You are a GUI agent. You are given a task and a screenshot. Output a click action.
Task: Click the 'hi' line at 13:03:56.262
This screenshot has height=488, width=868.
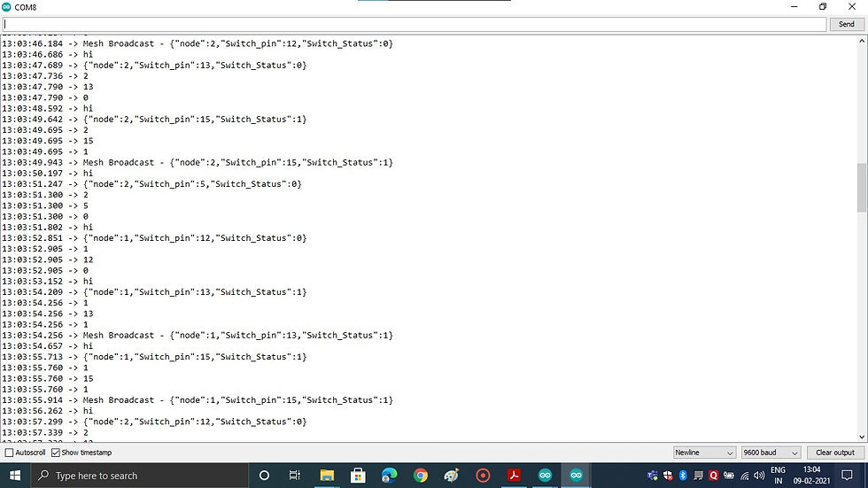pos(47,411)
